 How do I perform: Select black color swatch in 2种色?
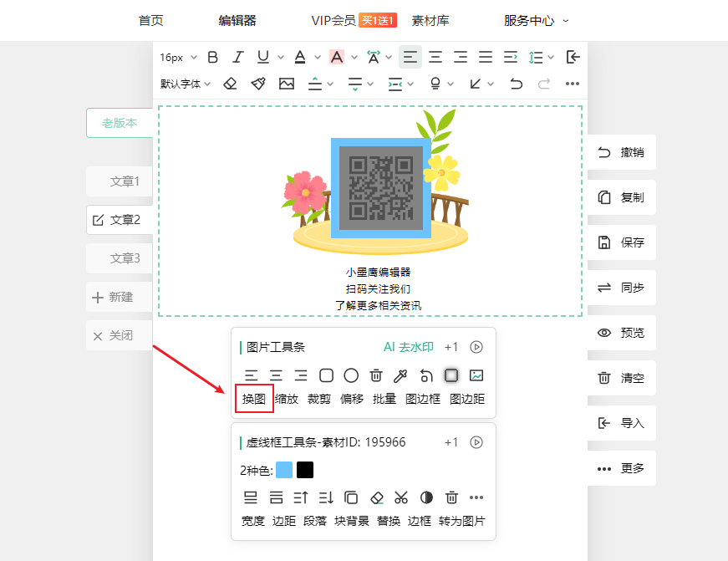coord(305,470)
